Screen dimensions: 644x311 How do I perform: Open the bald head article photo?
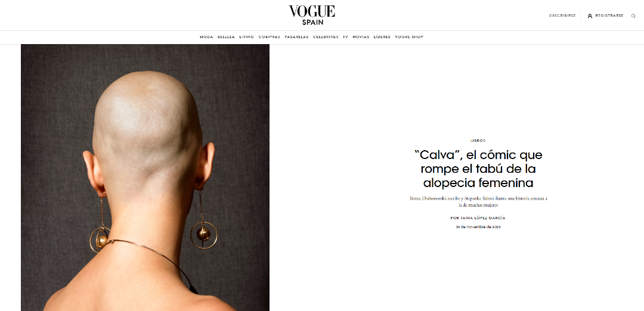tap(145, 177)
